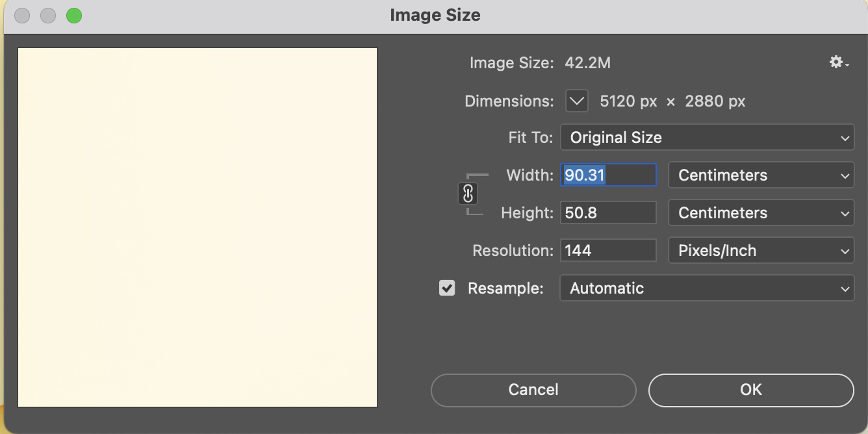Image resolution: width=868 pixels, height=434 pixels.
Task: Open the Height units dropdown
Action: pyautogui.click(x=761, y=213)
